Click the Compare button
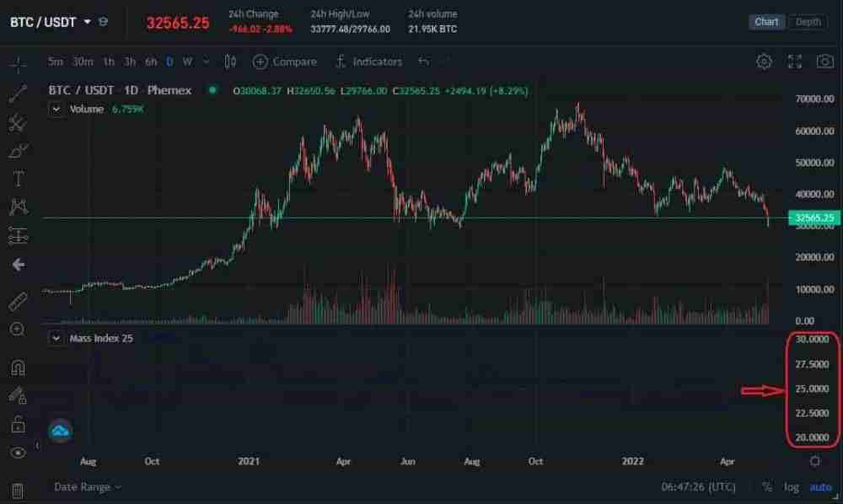 tap(285, 62)
